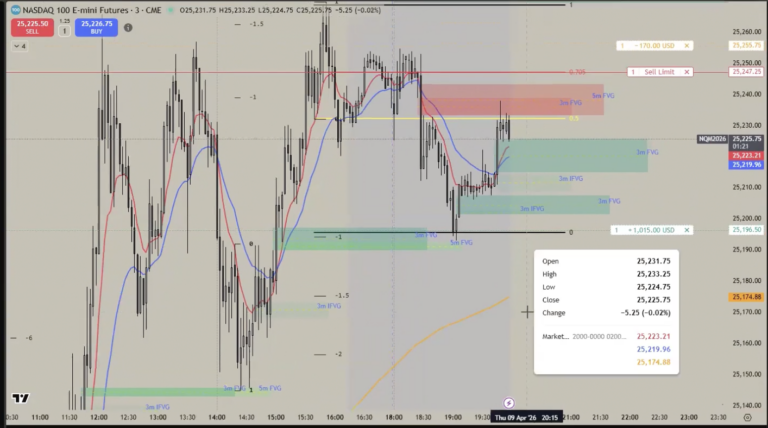768x428 pixels.
Task: Click the 12:00 time axis label
Action: pos(99,418)
